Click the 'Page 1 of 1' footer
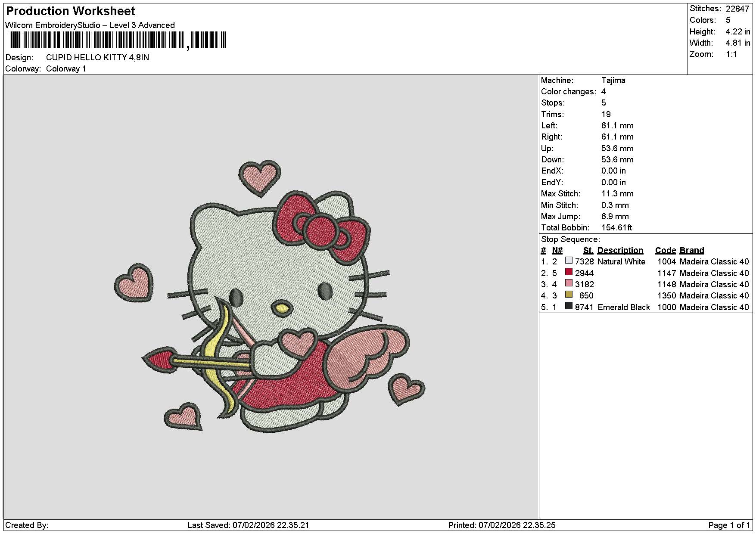The image size is (756, 534). (x=729, y=525)
